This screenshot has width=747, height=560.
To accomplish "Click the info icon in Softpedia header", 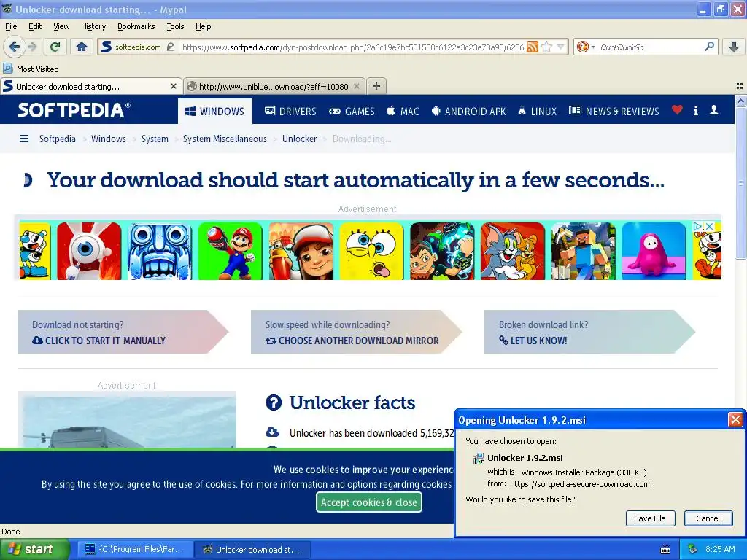I will tap(695, 111).
